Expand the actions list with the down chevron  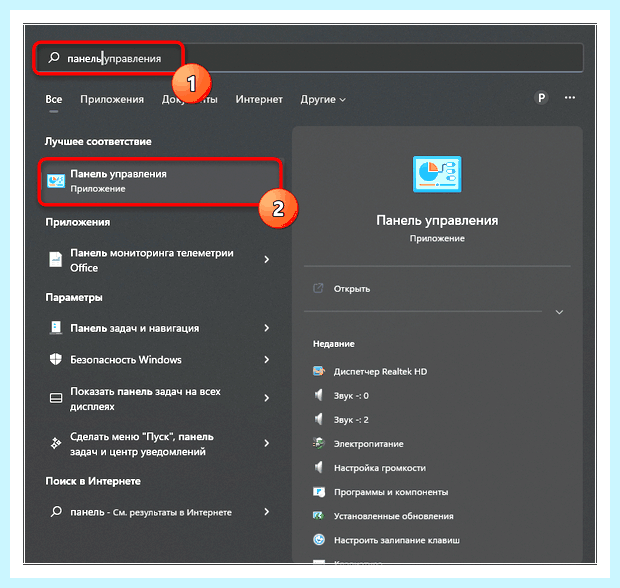pyautogui.click(x=559, y=312)
